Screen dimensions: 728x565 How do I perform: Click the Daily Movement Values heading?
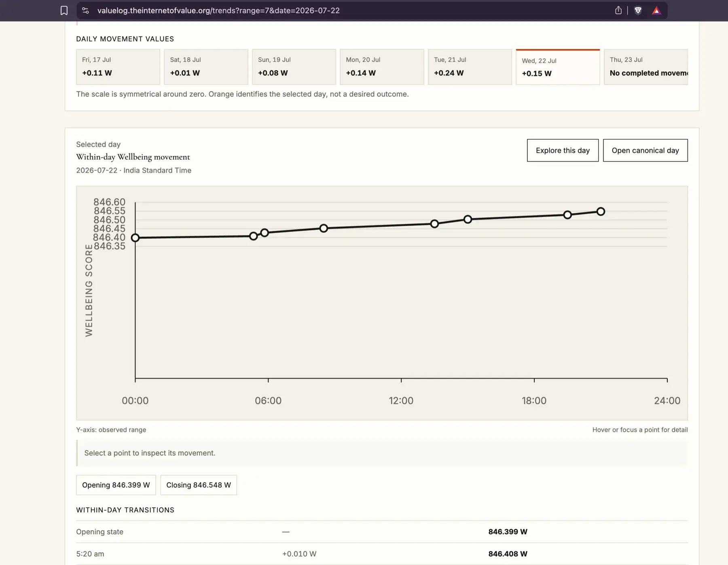125,39
